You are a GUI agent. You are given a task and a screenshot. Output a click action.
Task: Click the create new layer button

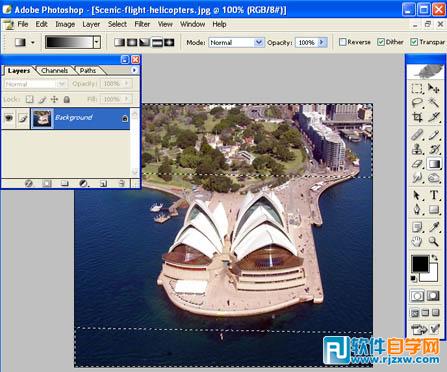click(103, 184)
